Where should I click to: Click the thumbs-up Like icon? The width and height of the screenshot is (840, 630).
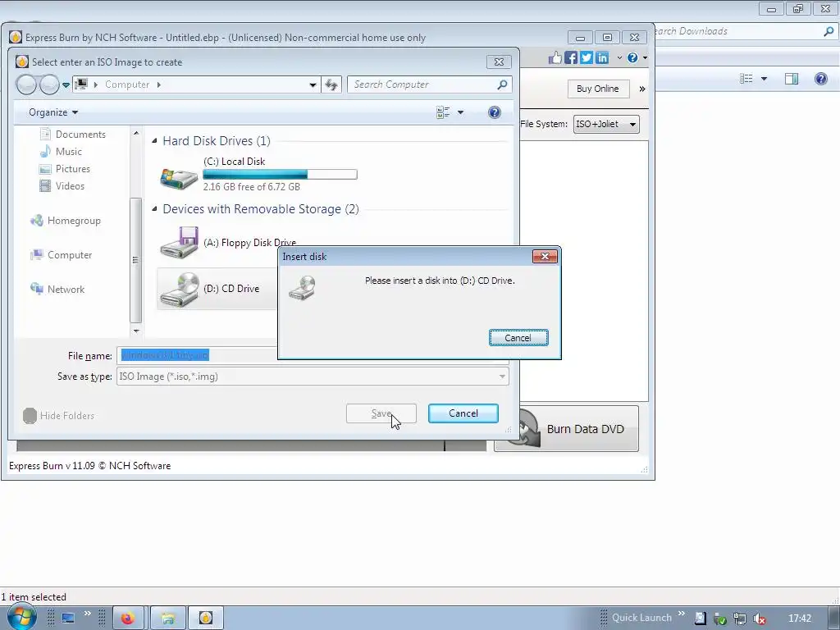point(555,57)
